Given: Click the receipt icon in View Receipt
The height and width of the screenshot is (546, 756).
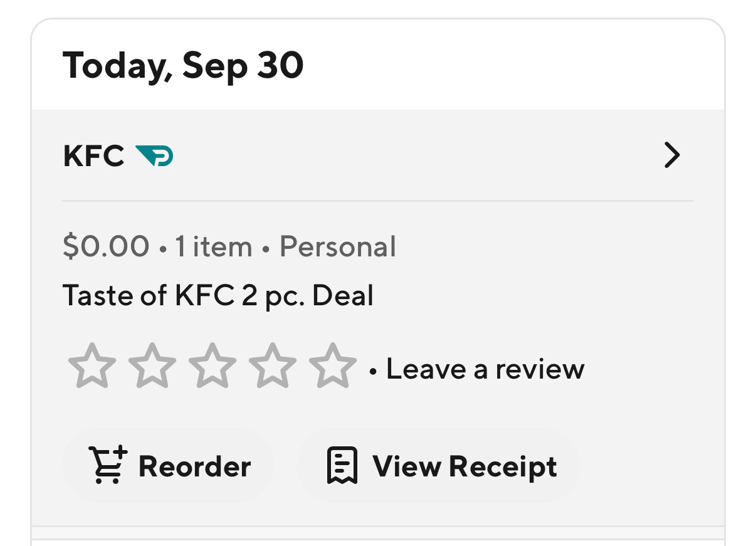Looking at the screenshot, I should [342, 466].
